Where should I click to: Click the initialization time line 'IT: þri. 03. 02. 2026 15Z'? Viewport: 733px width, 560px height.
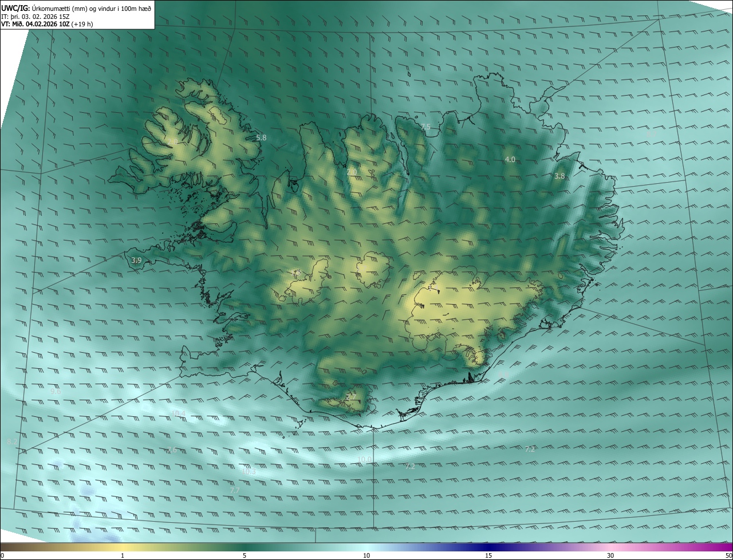pyautogui.click(x=36, y=17)
